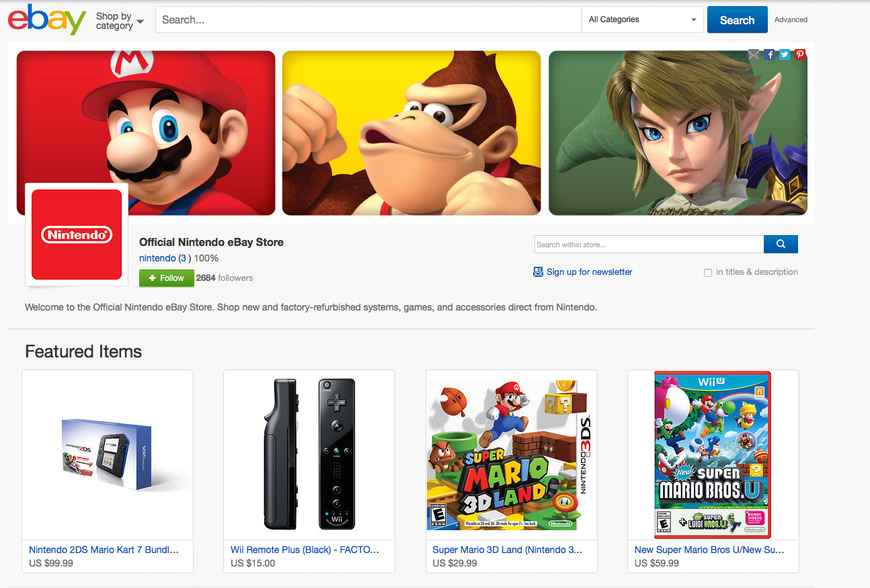Image resolution: width=870 pixels, height=588 pixels.
Task: Click the US $29.99 price
Action: tap(454, 563)
